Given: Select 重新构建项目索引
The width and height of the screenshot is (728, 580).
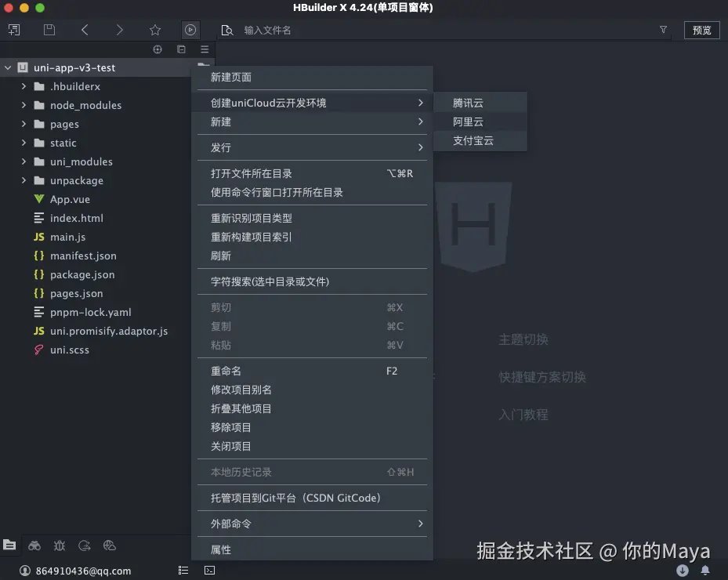Looking at the screenshot, I should click(x=312, y=237).
